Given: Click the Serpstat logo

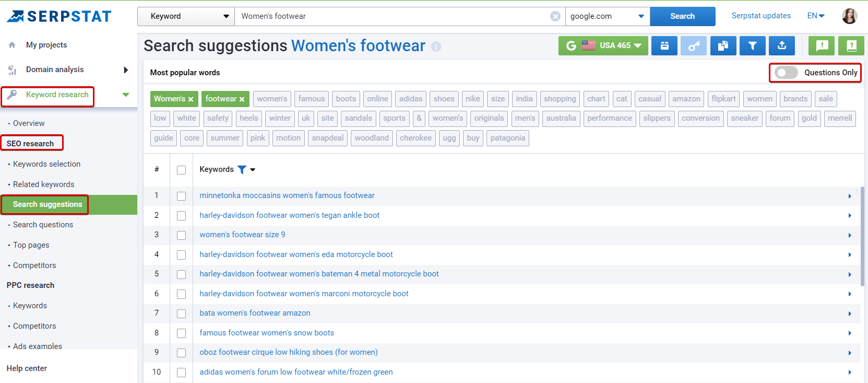Looking at the screenshot, I should click(x=59, y=17).
